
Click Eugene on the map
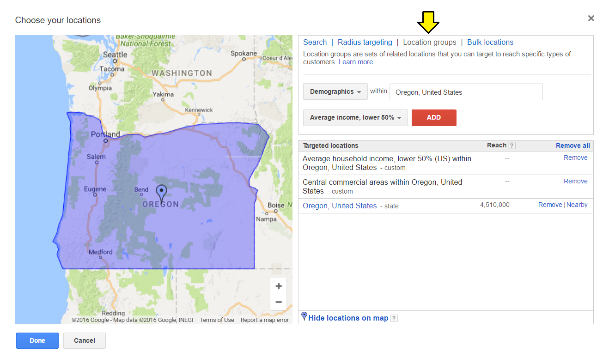95,189
